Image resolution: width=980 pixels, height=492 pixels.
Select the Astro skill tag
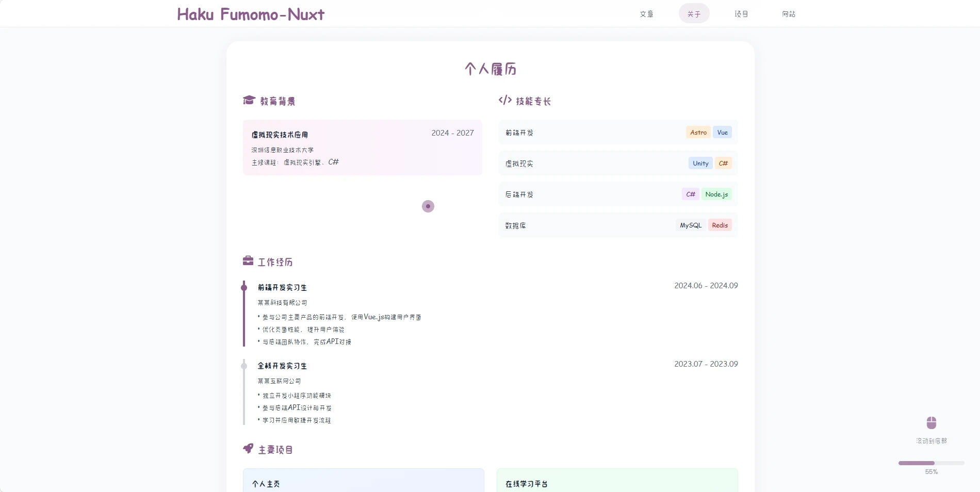tap(698, 133)
